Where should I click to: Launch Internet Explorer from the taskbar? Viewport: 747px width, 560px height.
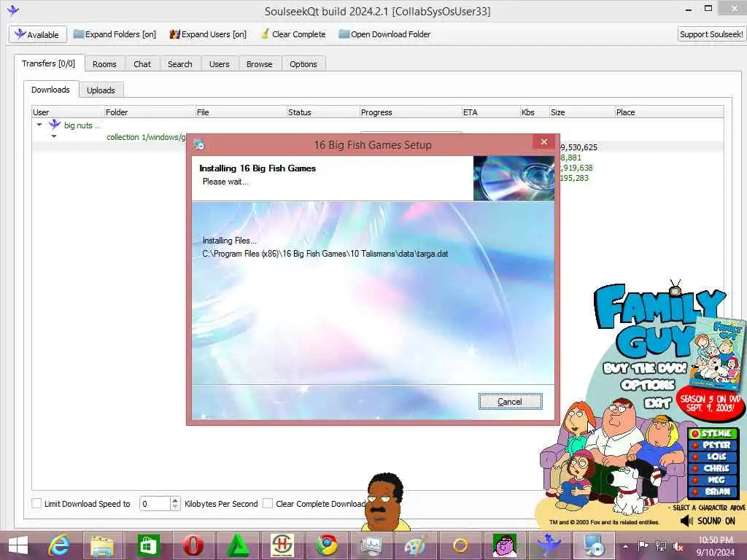59,545
